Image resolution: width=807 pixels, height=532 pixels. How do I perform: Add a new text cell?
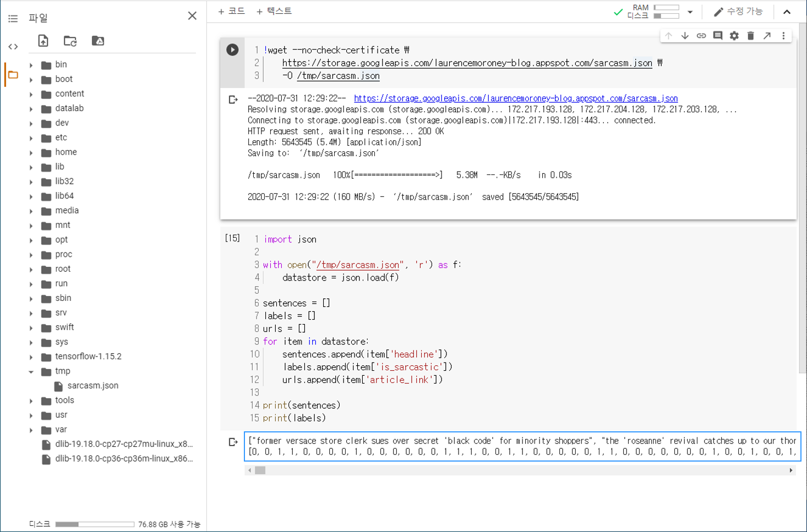point(274,11)
